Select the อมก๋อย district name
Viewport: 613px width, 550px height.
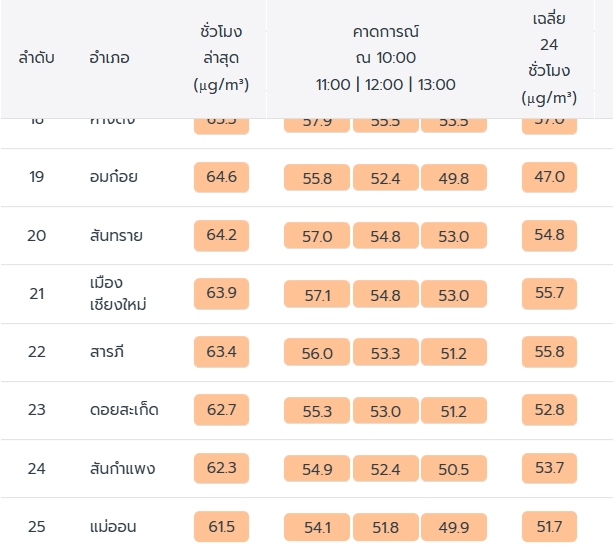click(113, 177)
